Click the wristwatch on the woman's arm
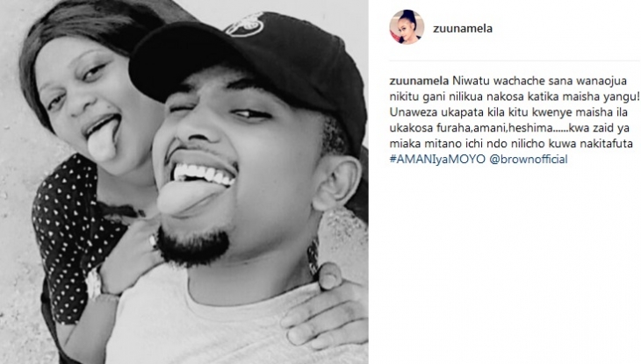Image resolution: width=641 pixels, height=364 pixels. [x=95, y=282]
